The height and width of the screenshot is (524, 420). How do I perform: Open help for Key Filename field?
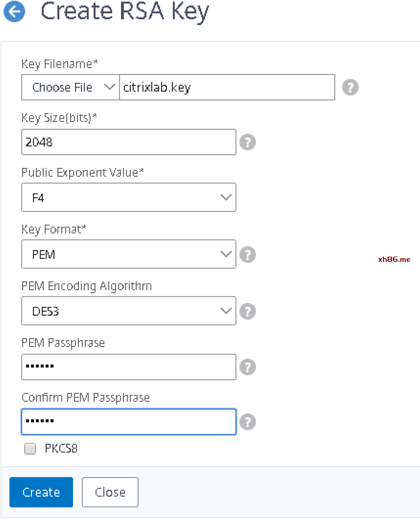click(x=350, y=87)
